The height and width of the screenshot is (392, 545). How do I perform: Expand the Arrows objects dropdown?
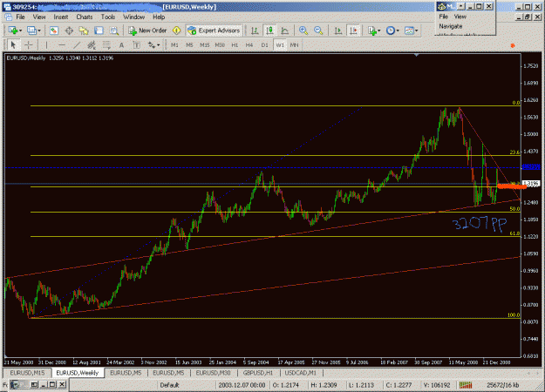click(x=153, y=44)
